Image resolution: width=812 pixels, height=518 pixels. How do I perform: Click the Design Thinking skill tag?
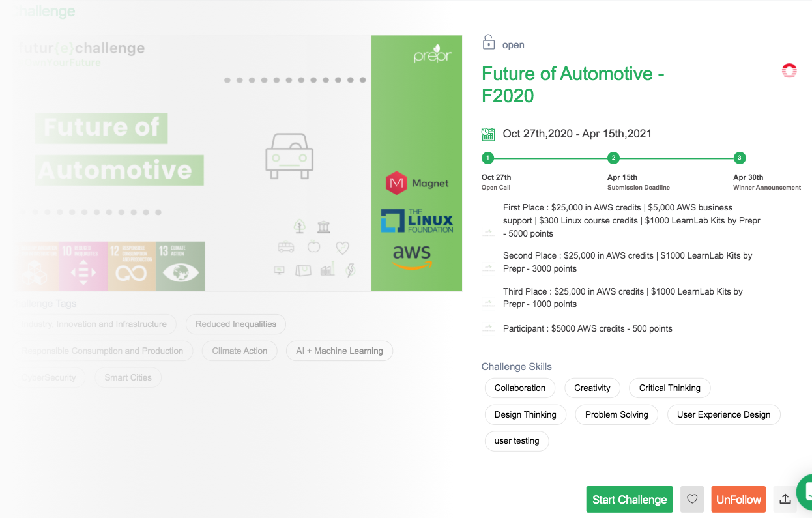tap(525, 414)
